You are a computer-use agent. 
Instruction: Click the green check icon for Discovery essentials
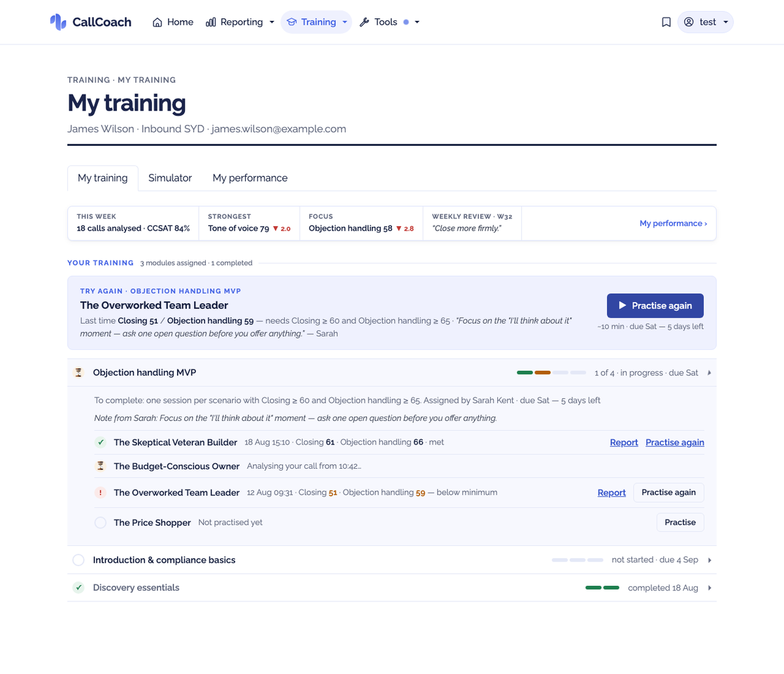coord(78,588)
